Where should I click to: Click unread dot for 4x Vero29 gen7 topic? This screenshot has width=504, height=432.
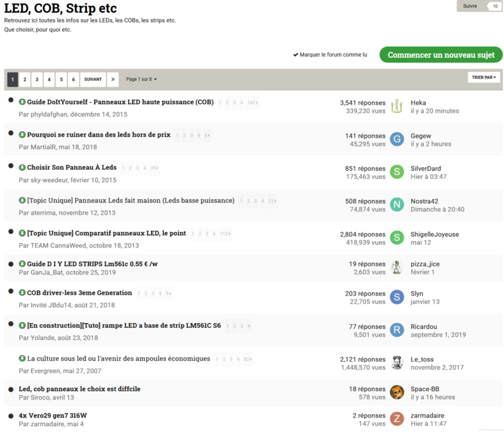(11, 416)
